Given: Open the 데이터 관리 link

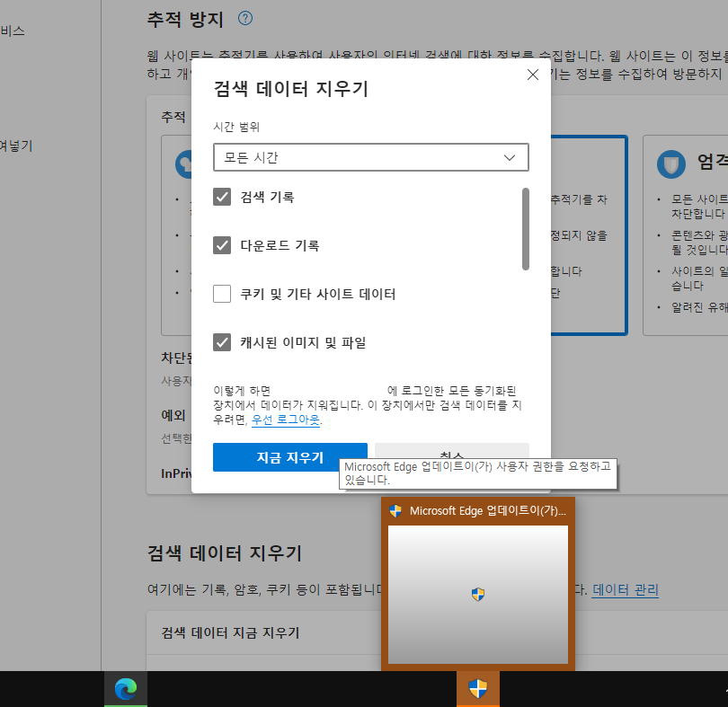Looking at the screenshot, I should [x=626, y=589].
